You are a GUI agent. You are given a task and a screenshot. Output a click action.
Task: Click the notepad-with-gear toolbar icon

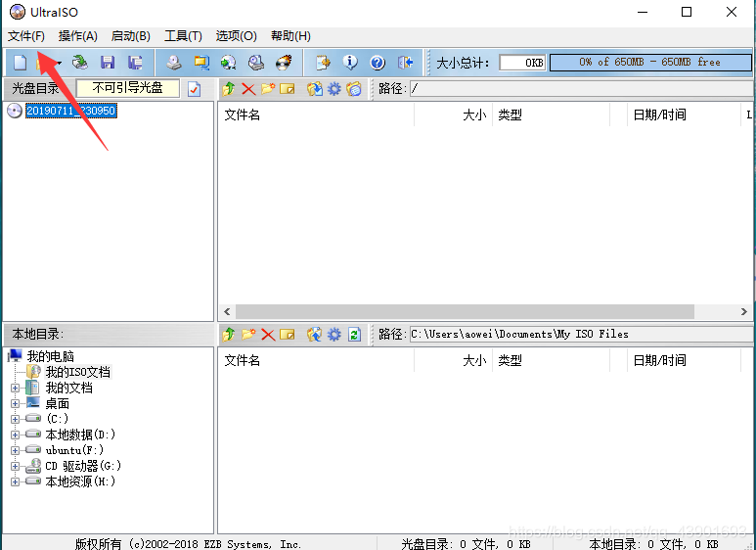coord(323,63)
